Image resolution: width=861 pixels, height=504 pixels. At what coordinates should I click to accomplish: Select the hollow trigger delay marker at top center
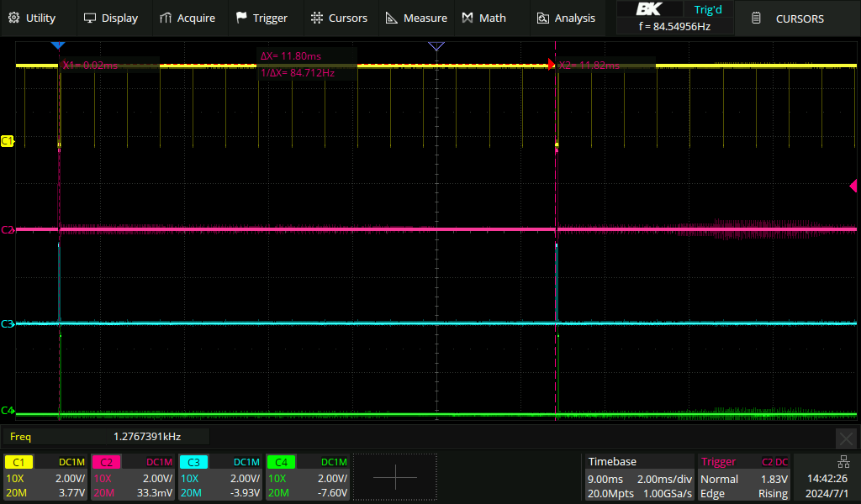436,46
